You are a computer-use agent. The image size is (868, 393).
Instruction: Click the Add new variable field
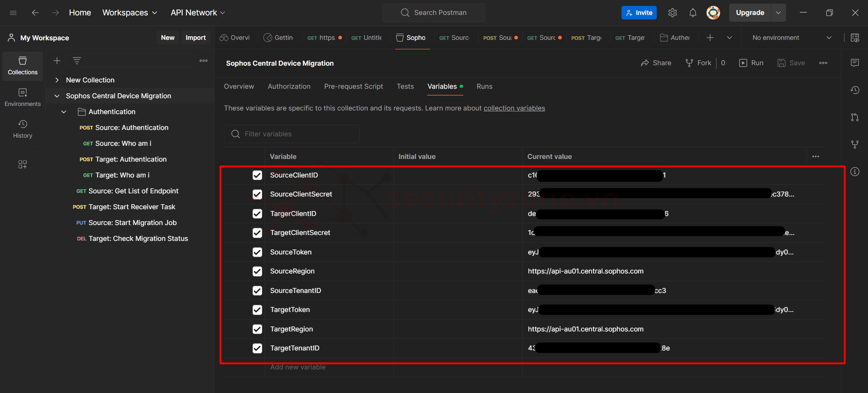(x=329, y=367)
